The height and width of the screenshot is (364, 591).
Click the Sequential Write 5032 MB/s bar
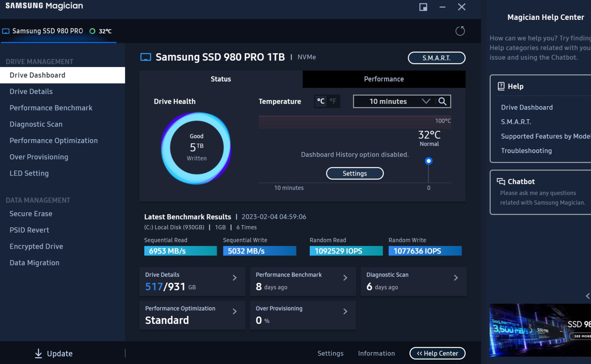click(x=259, y=251)
